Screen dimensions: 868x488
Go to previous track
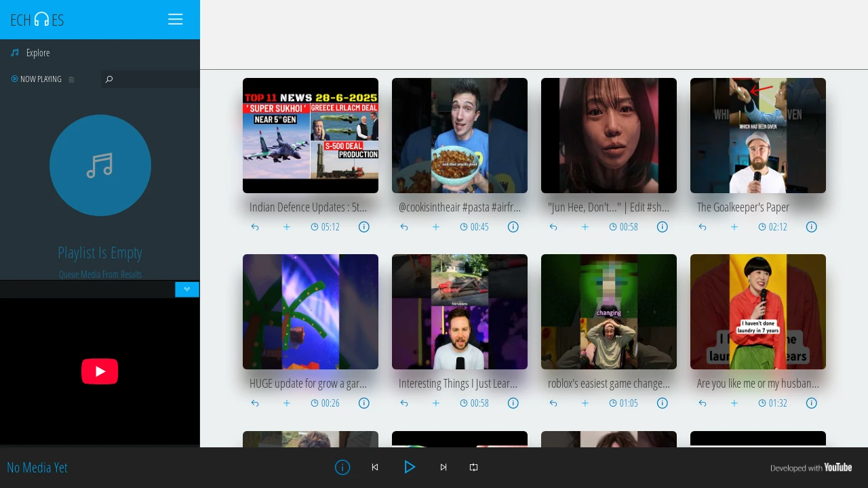click(x=375, y=467)
